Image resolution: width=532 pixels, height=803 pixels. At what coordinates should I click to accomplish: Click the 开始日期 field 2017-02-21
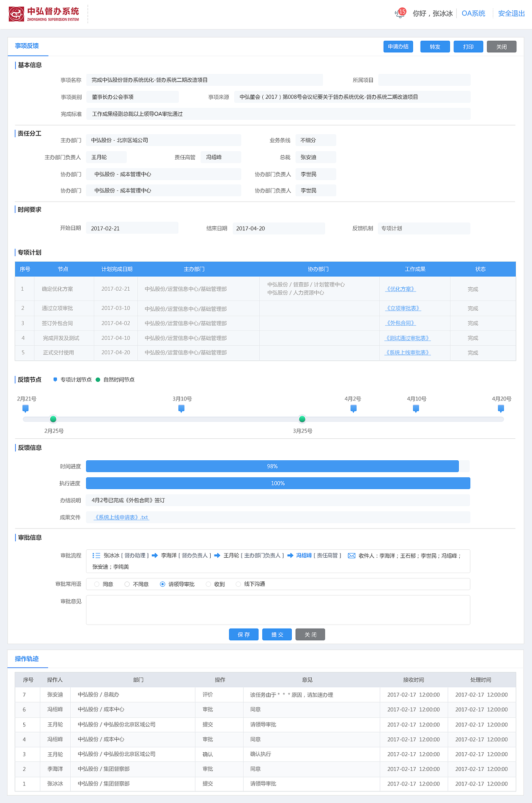tap(132, 228)
